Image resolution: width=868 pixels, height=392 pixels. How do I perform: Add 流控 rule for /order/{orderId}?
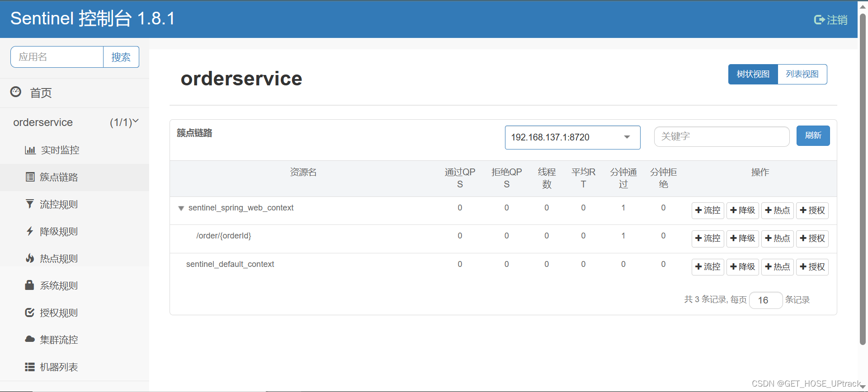(x=708, y=238)
